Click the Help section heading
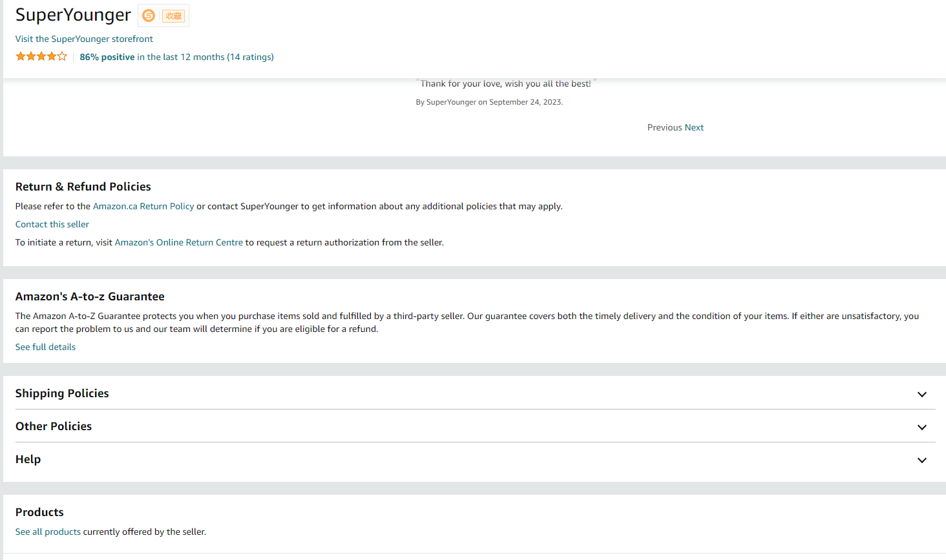The width and height of the screenshot is (946, 560). (x=28, y=459)
